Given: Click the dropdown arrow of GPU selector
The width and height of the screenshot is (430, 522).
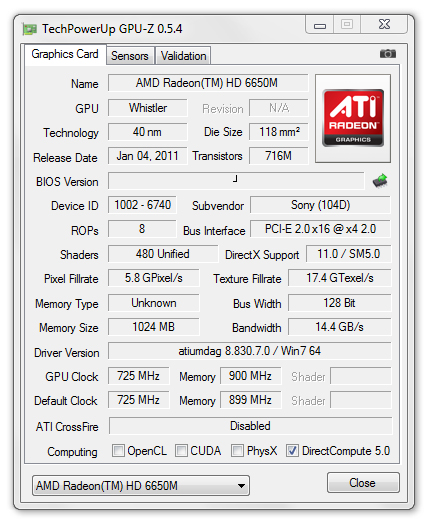Looking at the screenshot, I should click(x=241, y=486).
